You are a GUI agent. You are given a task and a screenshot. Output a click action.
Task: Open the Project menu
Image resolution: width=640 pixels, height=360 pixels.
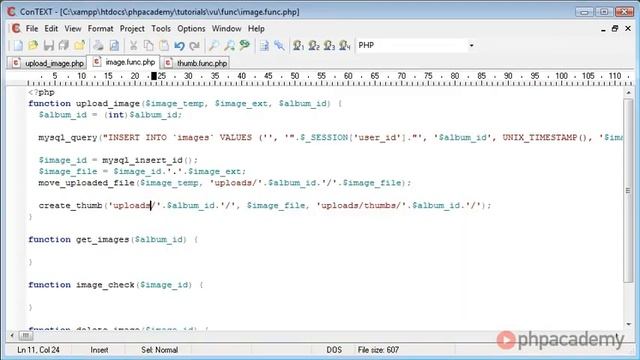(132, 29)
